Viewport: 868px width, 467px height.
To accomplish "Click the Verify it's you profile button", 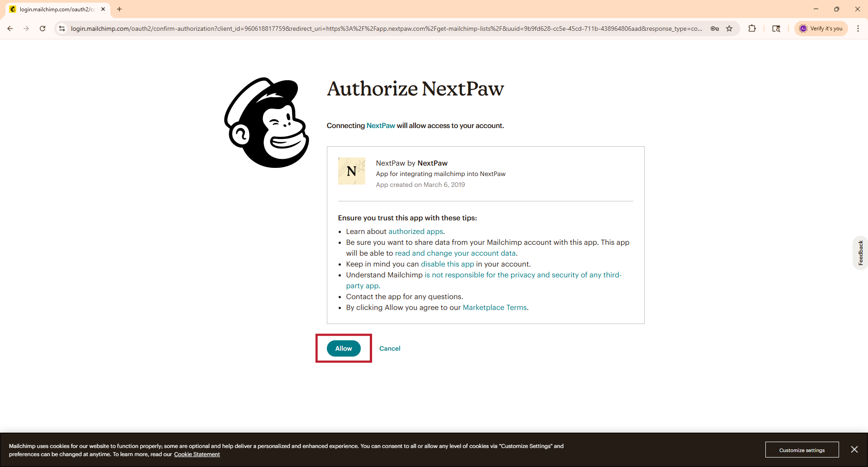I will point(821,29).
